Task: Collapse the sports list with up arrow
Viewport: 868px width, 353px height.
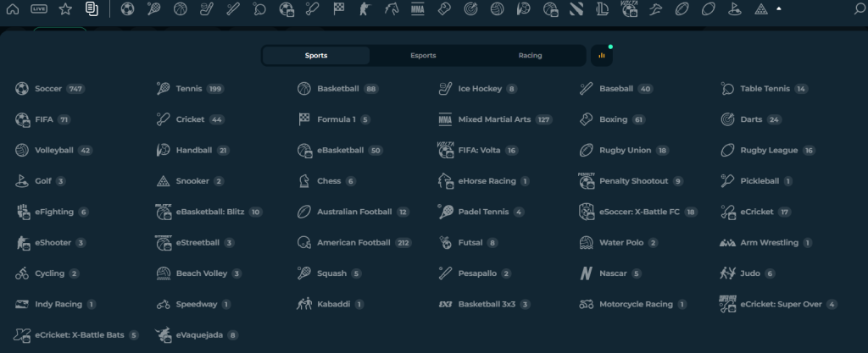Action: tap(779, 8)
